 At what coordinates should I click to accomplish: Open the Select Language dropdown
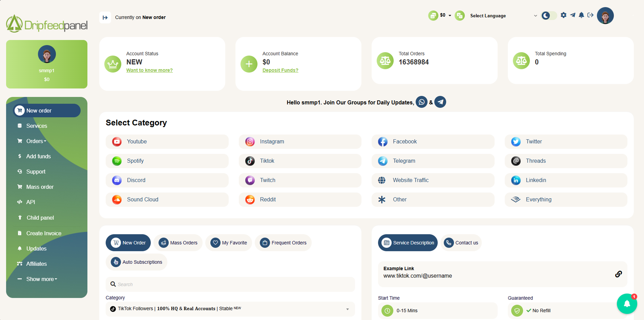(503, 16)
